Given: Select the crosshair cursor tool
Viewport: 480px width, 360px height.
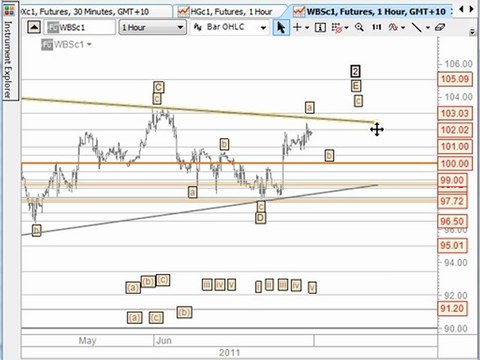Looking at the screenshot, I should click(297, 27).
